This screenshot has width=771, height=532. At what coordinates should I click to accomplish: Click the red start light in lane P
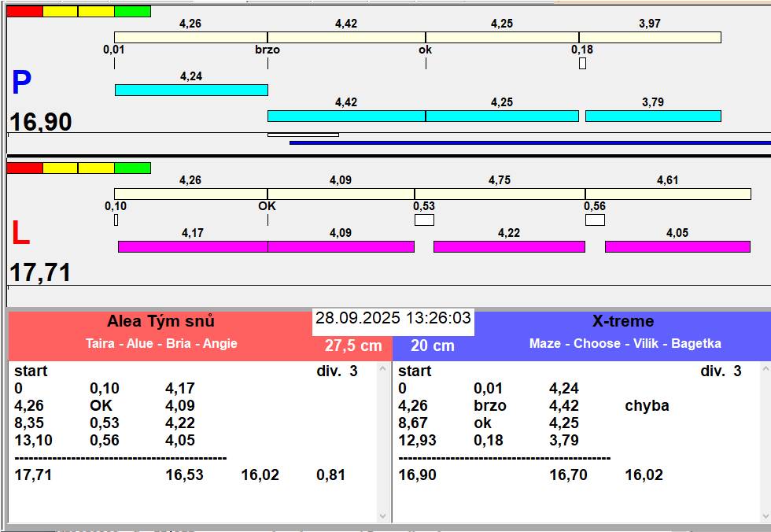point(24,12)
